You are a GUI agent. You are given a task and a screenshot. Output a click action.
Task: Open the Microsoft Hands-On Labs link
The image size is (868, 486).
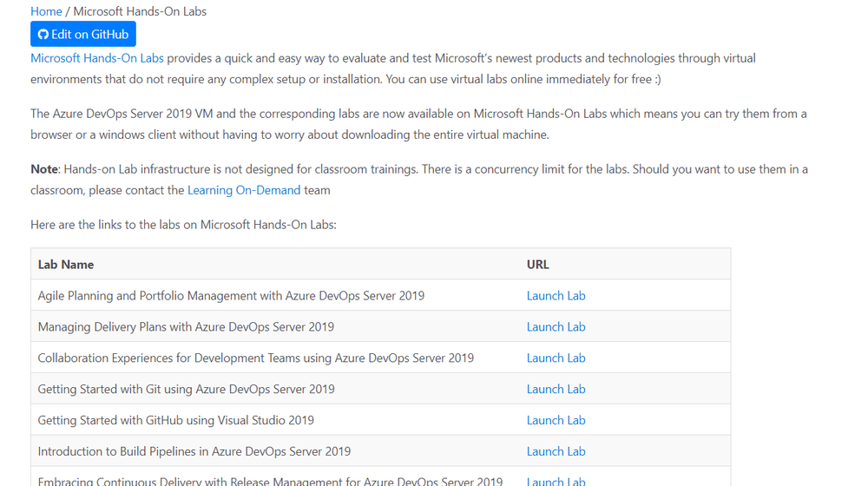(97, 58)
